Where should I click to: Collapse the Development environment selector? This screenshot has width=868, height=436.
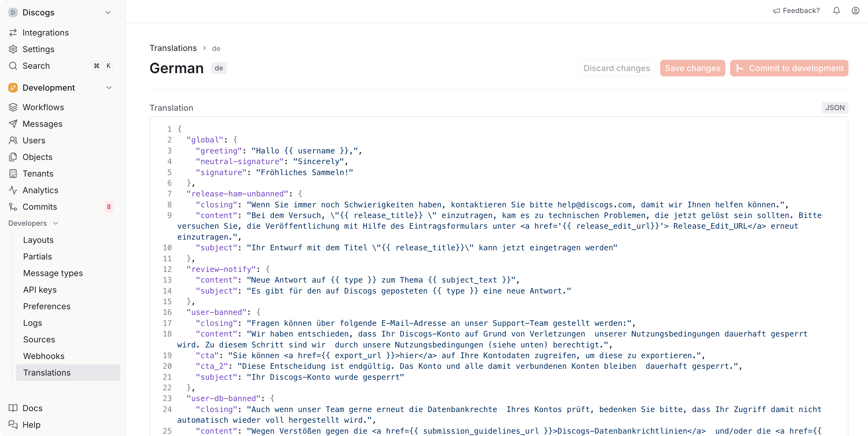click(x=109, y=88)
